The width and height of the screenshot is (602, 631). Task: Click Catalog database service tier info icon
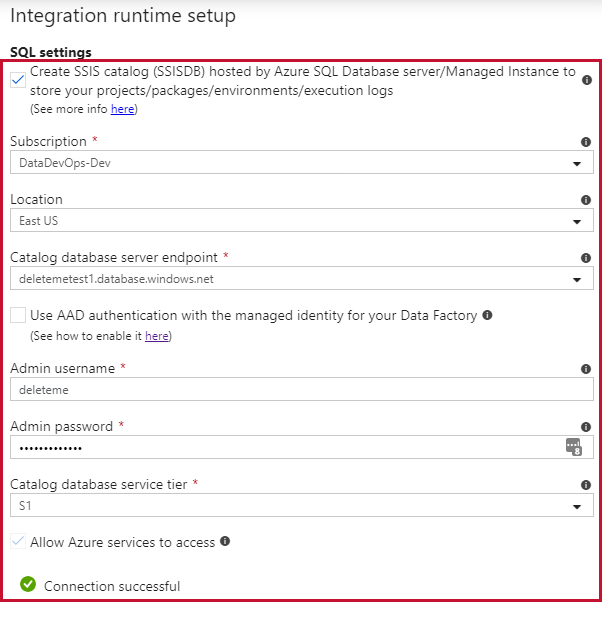[x=587, y=485]
